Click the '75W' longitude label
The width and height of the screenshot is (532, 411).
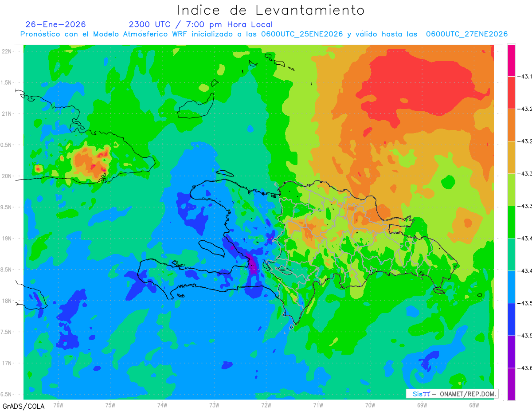click(110, 405)
